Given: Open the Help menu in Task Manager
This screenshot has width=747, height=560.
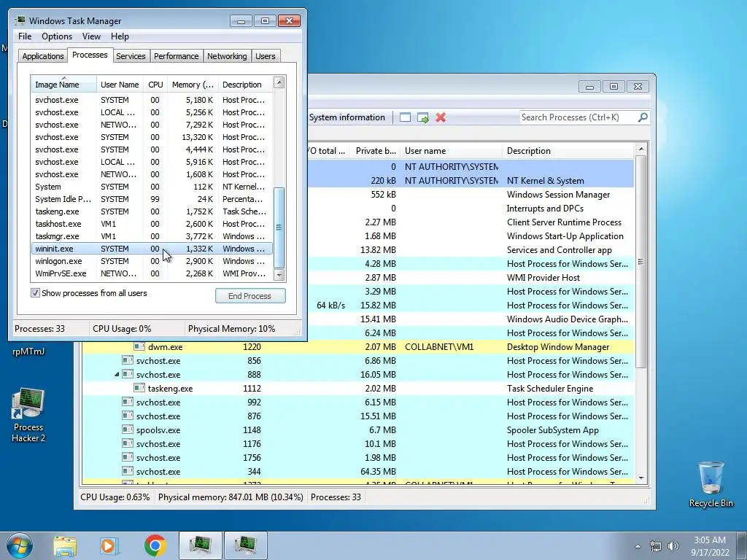Looking at the screenshot, I should tap(120, 36).
